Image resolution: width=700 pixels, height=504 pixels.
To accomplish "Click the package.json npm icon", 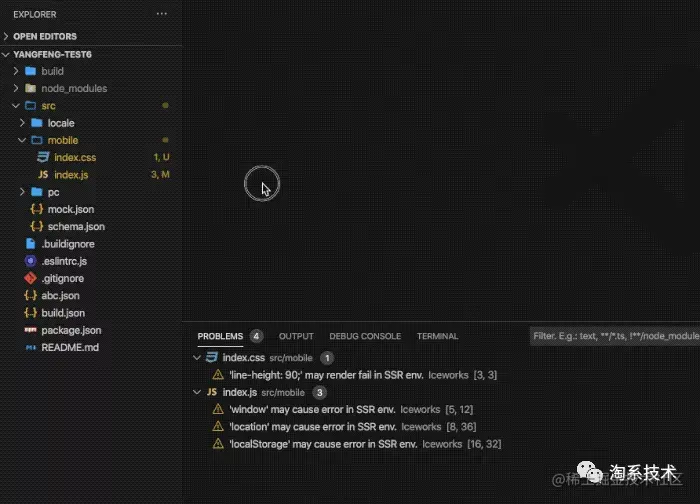I will coord(30,330).
